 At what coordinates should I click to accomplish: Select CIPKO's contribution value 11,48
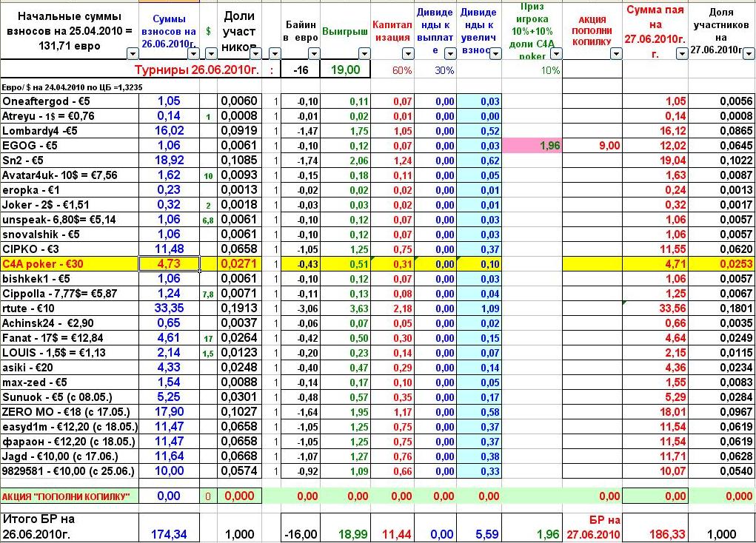pyautogui.click(x=170, y=249)
